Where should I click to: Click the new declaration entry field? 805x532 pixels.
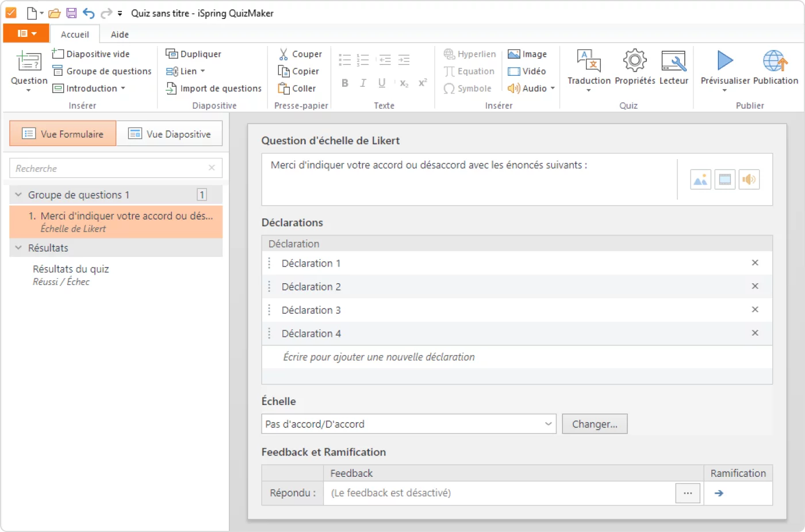click(x=517, y=357)
